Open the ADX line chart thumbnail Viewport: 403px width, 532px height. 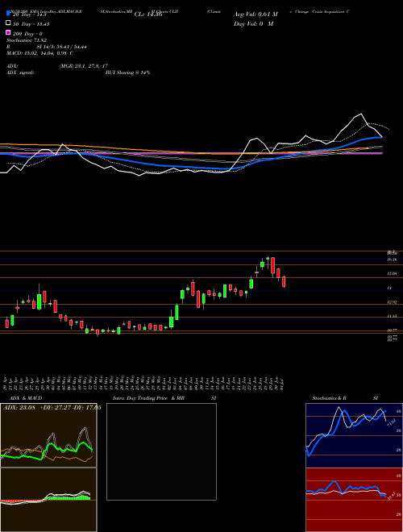(x=48, y=435)
